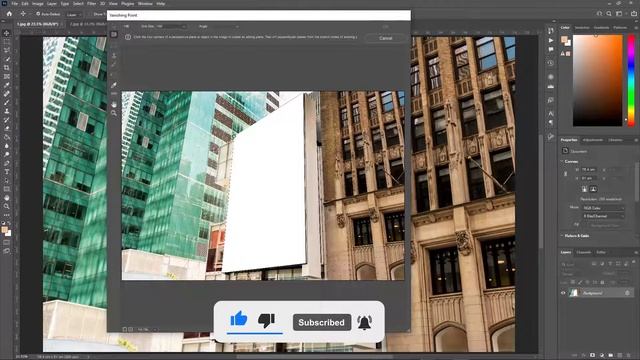This screenshot has width=640, height=360.
Task: Open the Window menu
Action: click(x=145, y=4)
